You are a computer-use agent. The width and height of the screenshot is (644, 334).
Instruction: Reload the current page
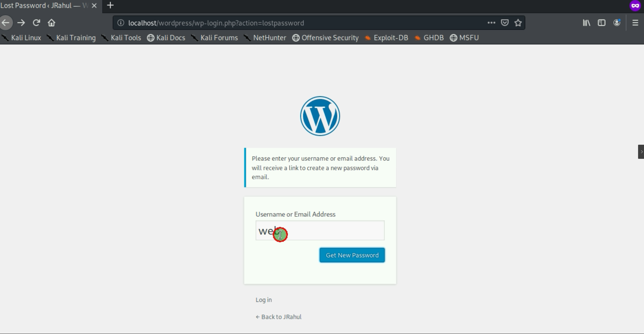coord(36,23)
